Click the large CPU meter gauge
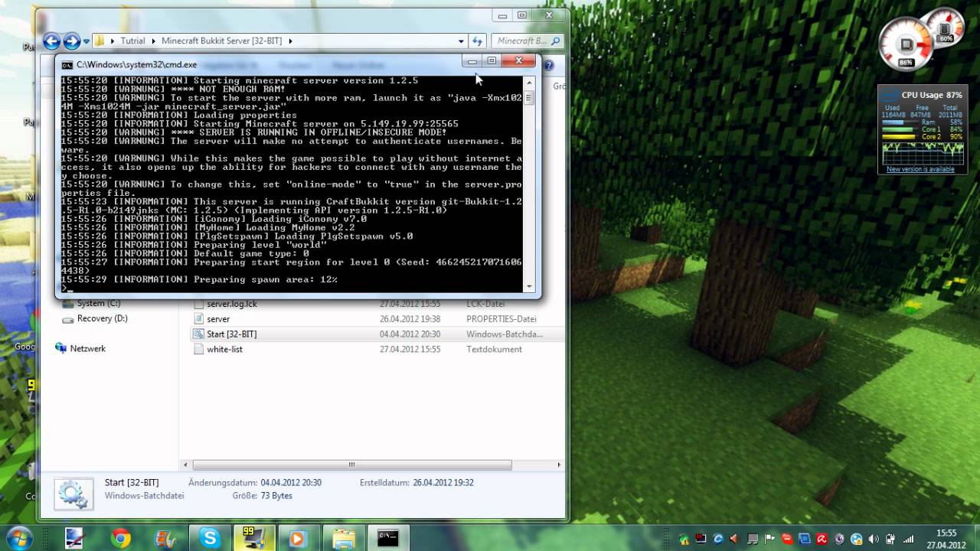The width and height of the screenshot is (980, 551). pyautogui.click(x=907, y=44)
